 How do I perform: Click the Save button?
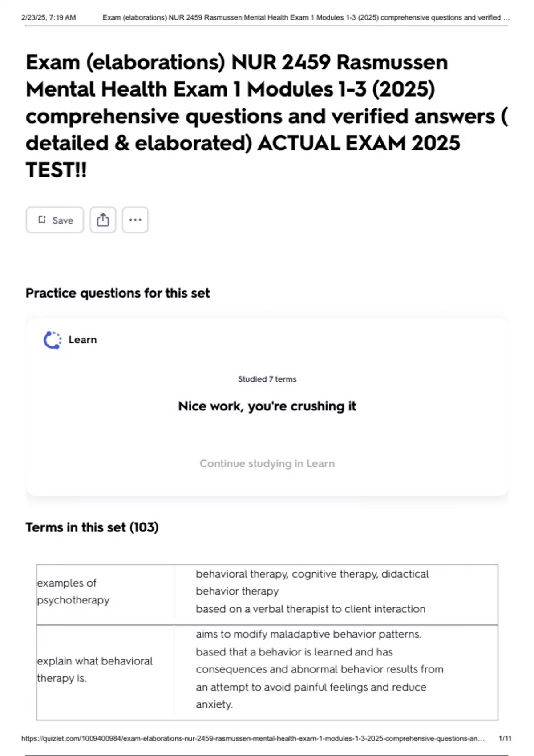click(x=55, y=220)
